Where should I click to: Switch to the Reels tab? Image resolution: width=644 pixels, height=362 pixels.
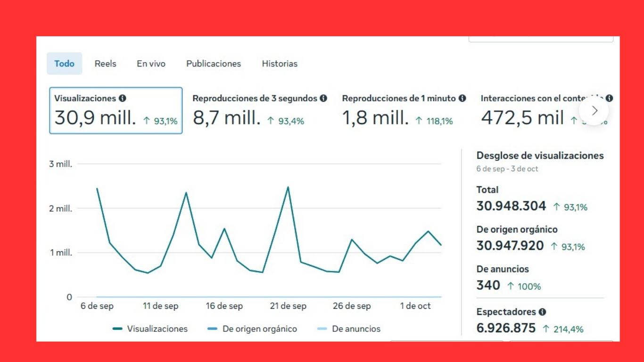point(105,64)
